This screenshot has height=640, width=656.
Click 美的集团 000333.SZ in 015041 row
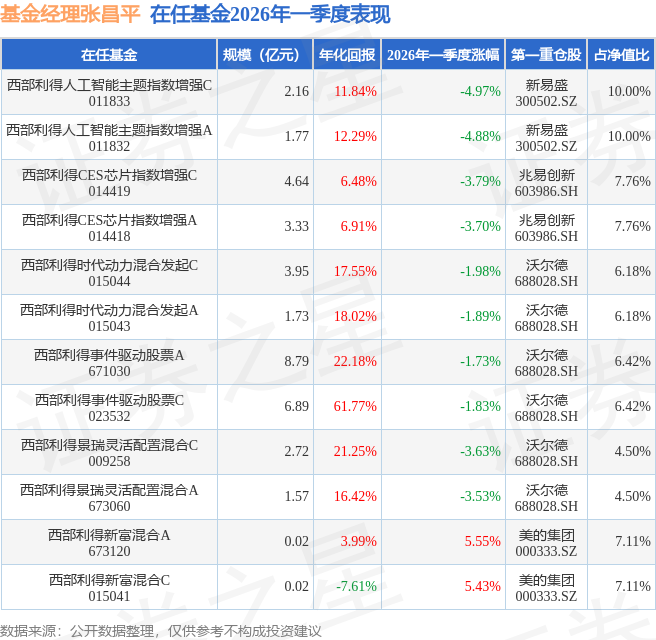[546, 588]
